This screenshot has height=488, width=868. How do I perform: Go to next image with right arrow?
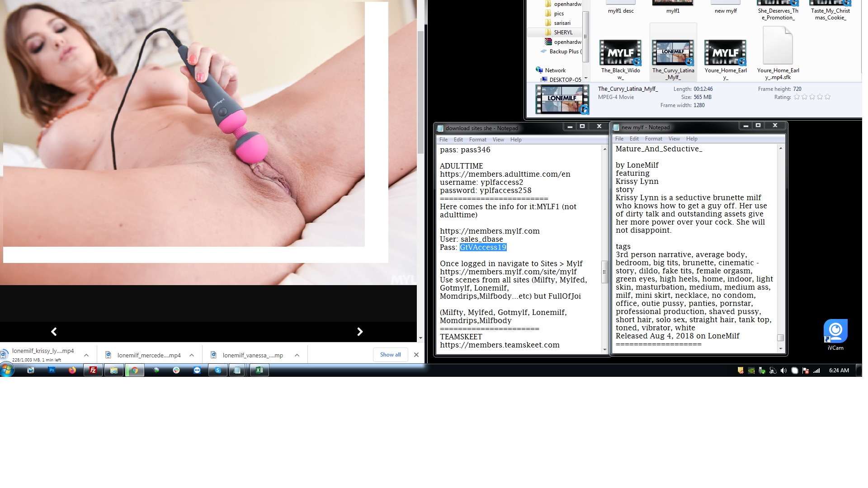360,332
